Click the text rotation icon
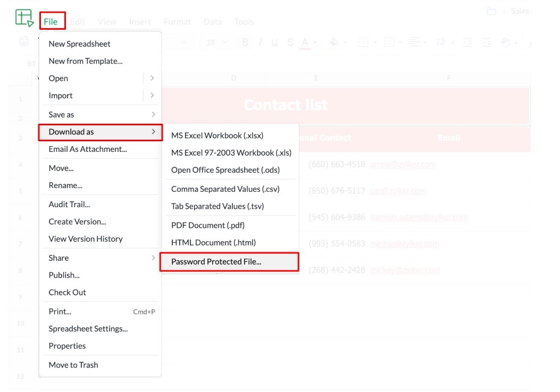This screenshot has width=560, height=392. [506, 42]
